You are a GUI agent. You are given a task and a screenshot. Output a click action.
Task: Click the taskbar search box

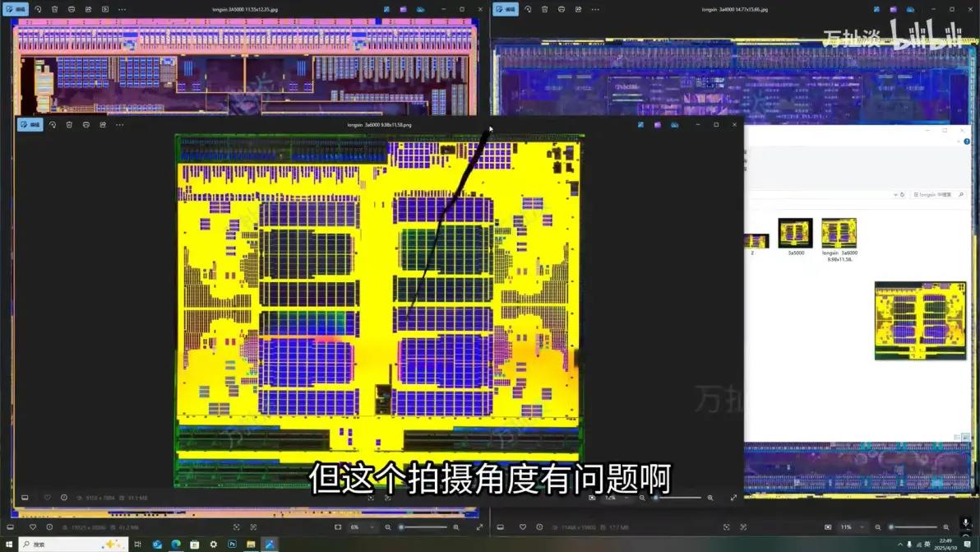(x=74, y=545)
